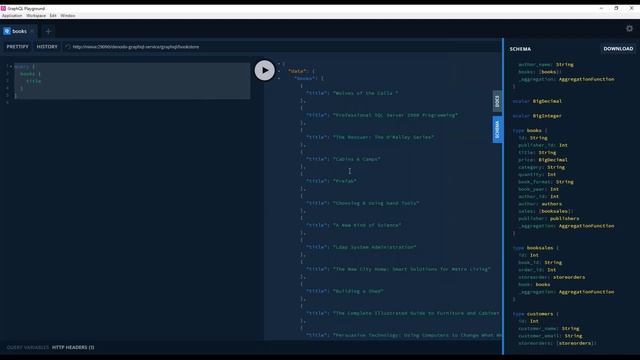Click the books tab Q icon
Viewport: 640px width, 360px height.
tap(7, 31)
